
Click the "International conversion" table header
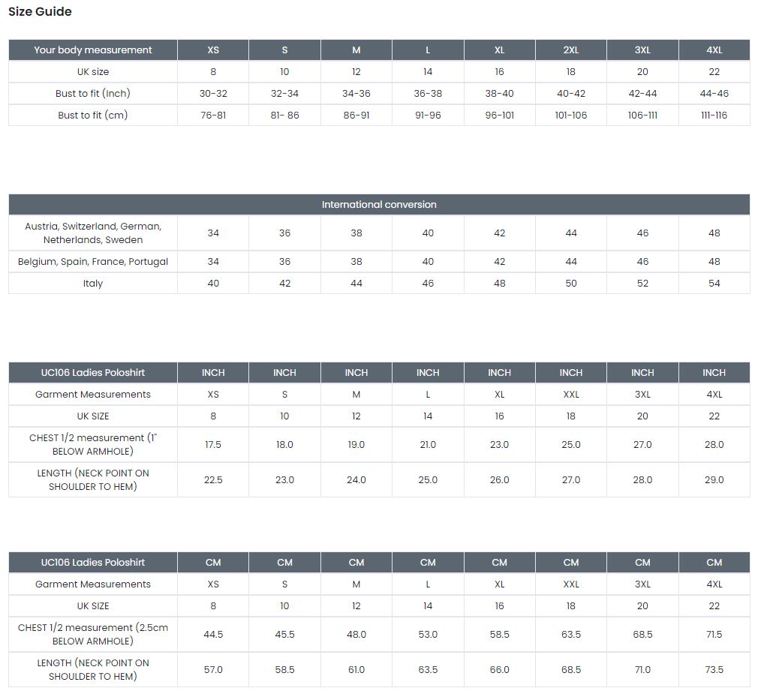click(x=379, y=205)
